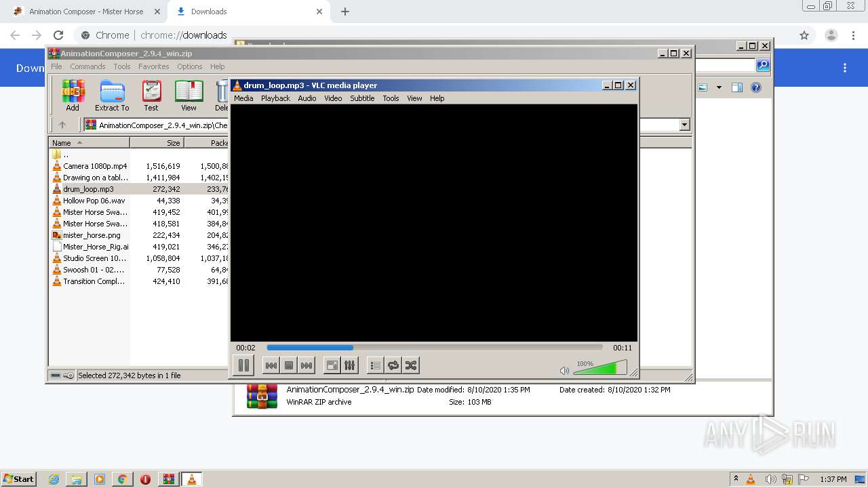868x488 pixels.
Task: Select Transition Compl... file
Action: pyautogui.click(x=89, y=281)
